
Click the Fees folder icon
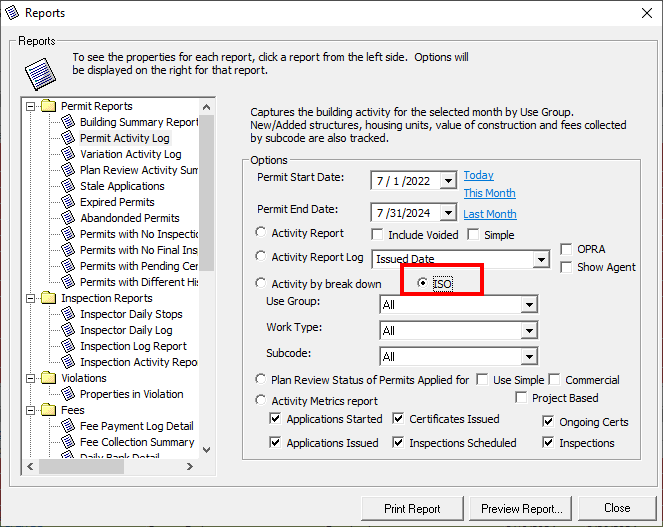[x=49, y=410]
